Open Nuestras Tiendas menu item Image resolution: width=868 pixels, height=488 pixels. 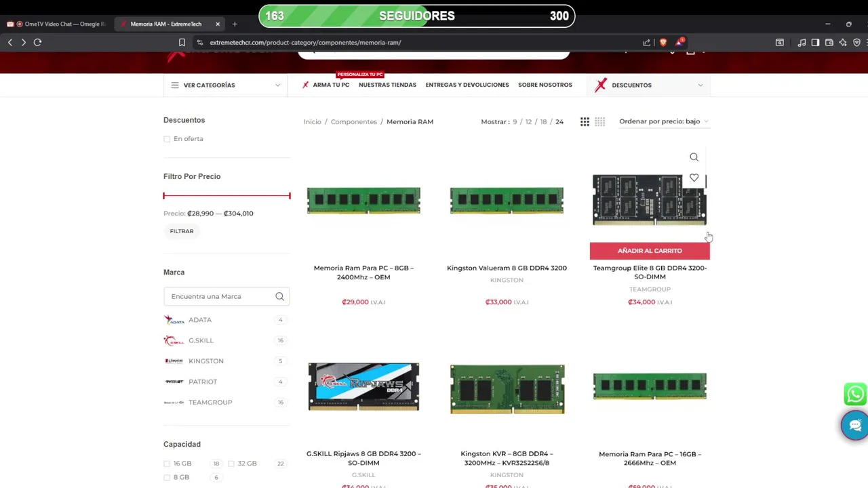(x=387, y=85)
